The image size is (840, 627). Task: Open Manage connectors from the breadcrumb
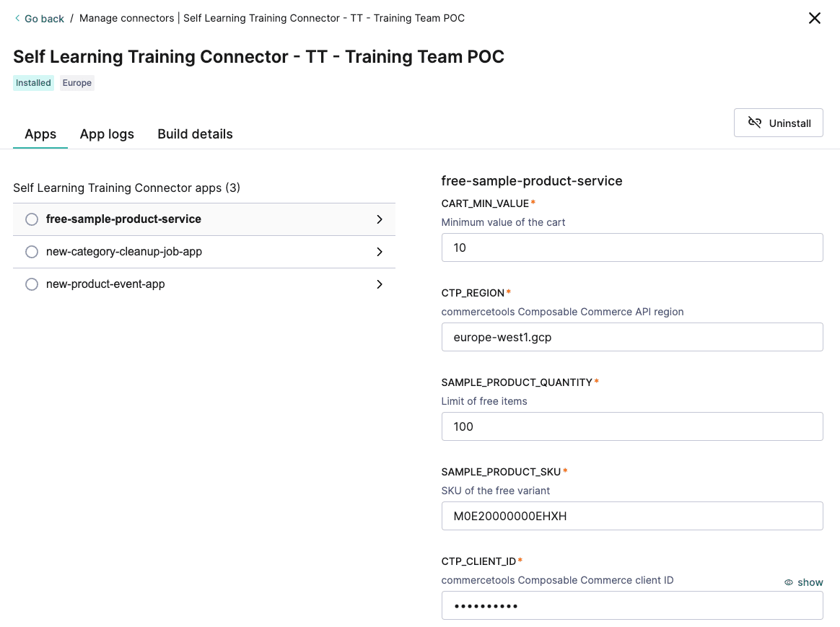coord(127,18)
